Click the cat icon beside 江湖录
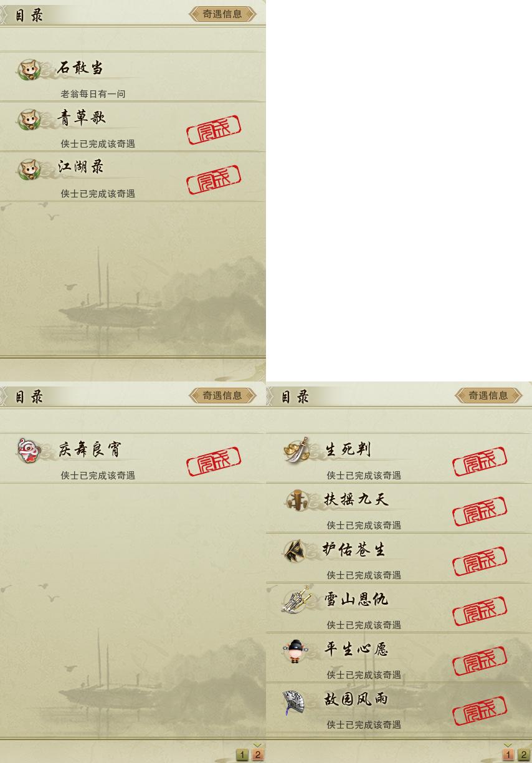The width and height of the screenshot is (532, 763). tap(27, 169)
